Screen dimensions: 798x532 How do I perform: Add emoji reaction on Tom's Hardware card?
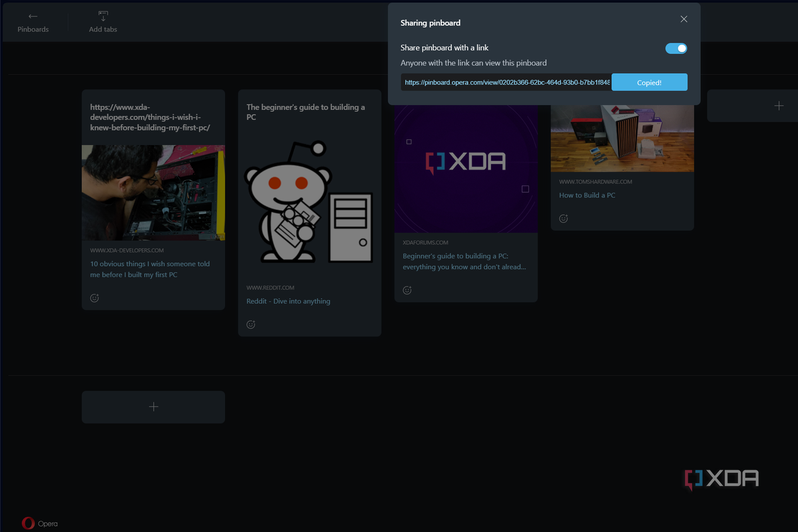[x=564, y=219]
